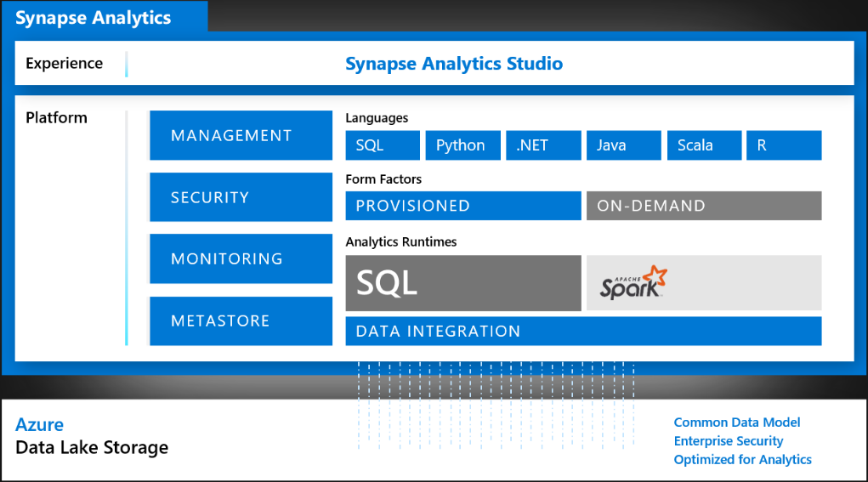The width and height of the screenshot is (868, 482).
Task: Select the SECURITY block
Action: point(241,197)
